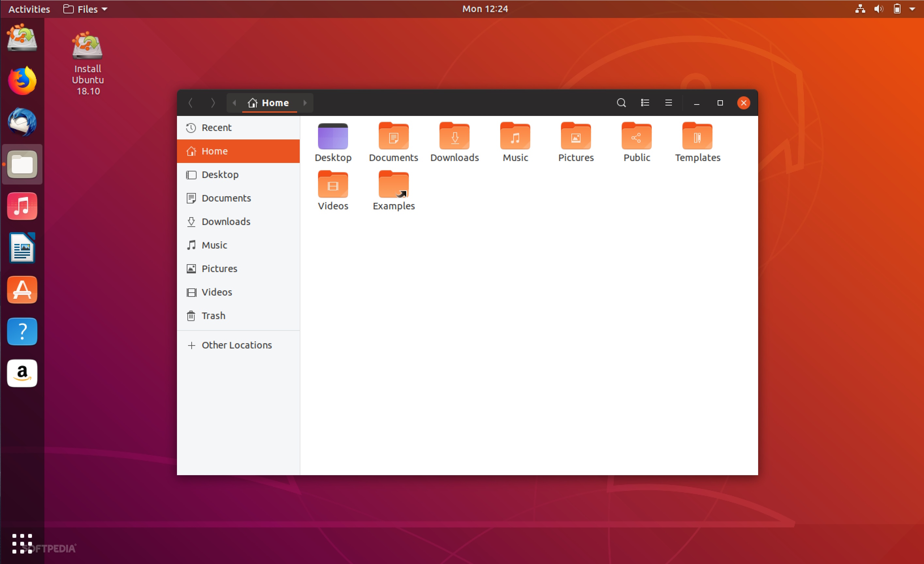
Task: Show the applications grid
Action: 22,544
